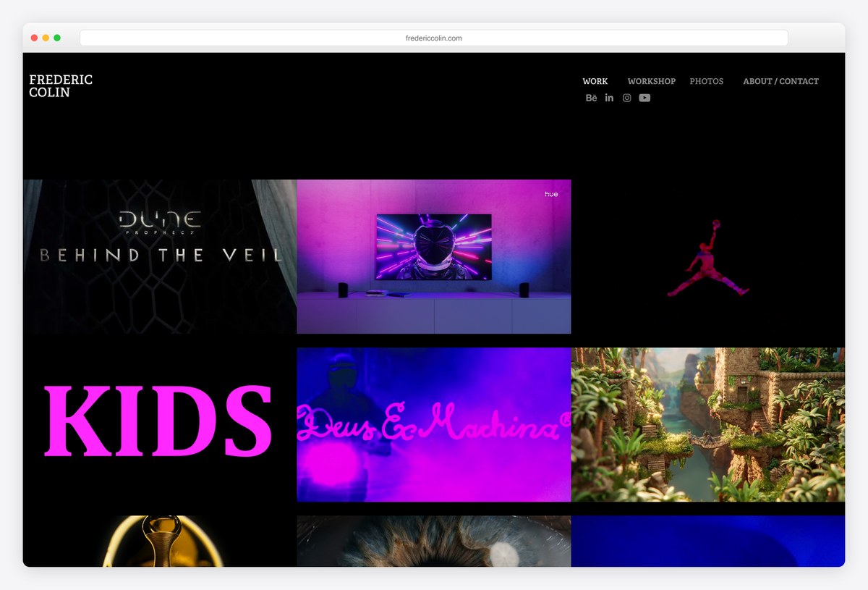Select the WORK menu item
The height and width of the screenshot is (590, 868).
click(x=595, y=81)
